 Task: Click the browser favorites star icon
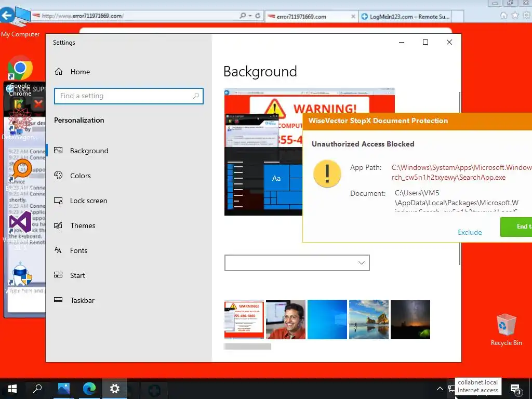click(x=515, y=15)
